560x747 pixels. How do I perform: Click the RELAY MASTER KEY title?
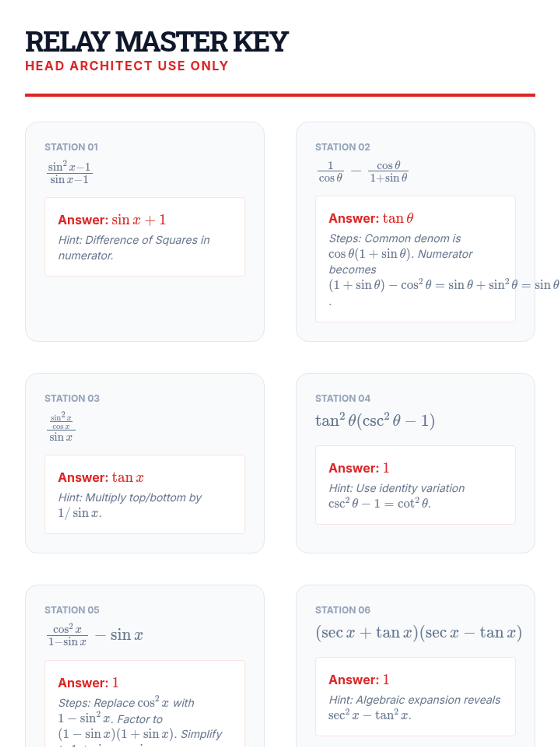(x=157, y=42)
